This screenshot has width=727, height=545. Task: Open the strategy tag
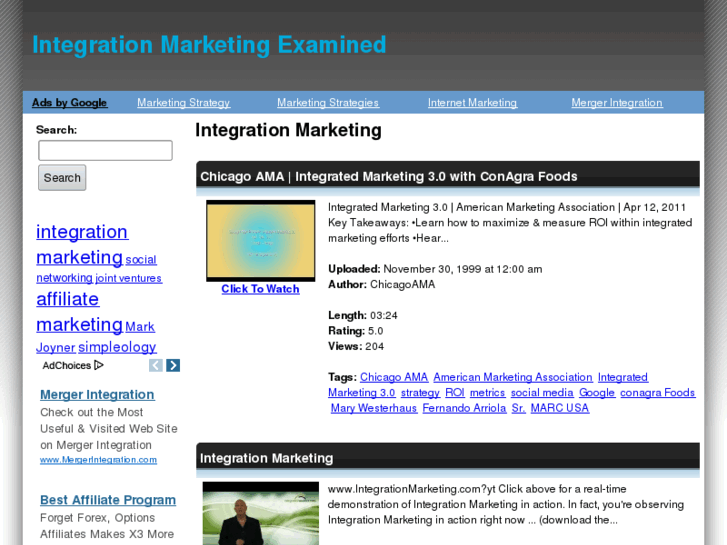pyautogui.click(x=421, y=393)
